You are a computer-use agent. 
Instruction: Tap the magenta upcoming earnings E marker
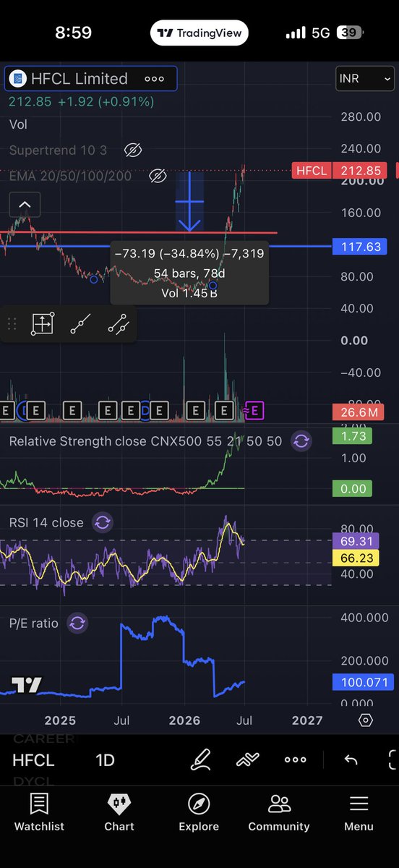(x=255, y=411)
